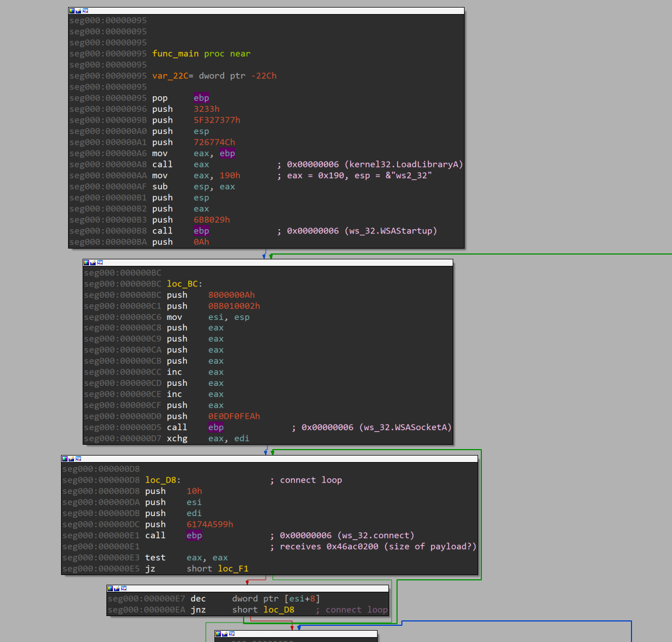The height and width of the screenshot is (642, 672).
Task: Set node color on the loc_D8 block
Action: (65, 459)
